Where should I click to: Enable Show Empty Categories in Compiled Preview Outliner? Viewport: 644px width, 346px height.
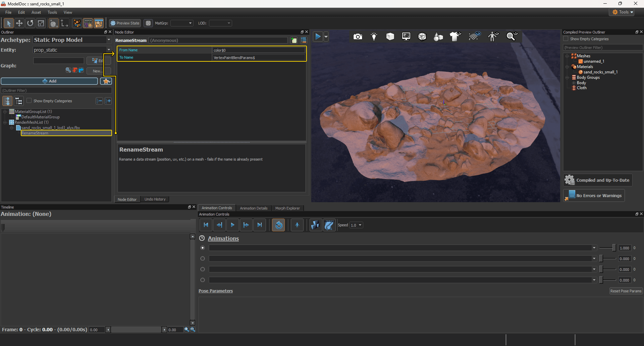tap(566, 39)
